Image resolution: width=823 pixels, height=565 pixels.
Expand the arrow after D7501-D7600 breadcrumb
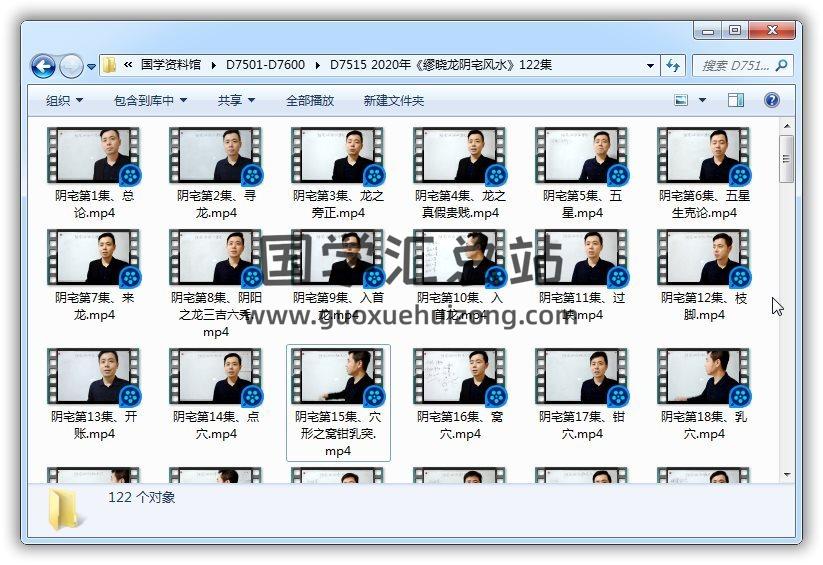[x=318, y=65]
